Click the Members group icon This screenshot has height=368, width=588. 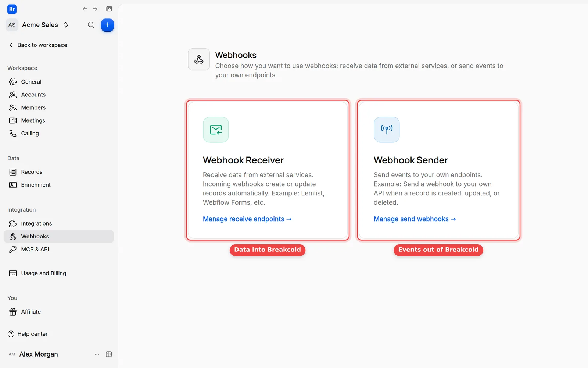(x=13, y=107)
